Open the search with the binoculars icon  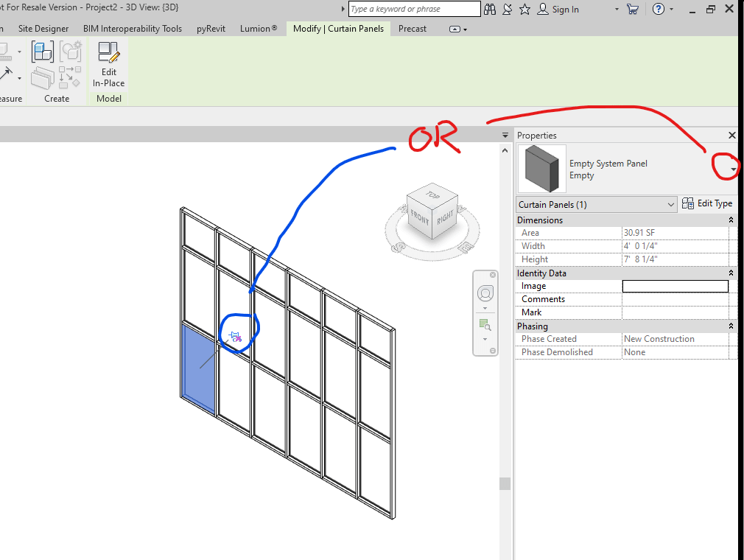point(490,9)
